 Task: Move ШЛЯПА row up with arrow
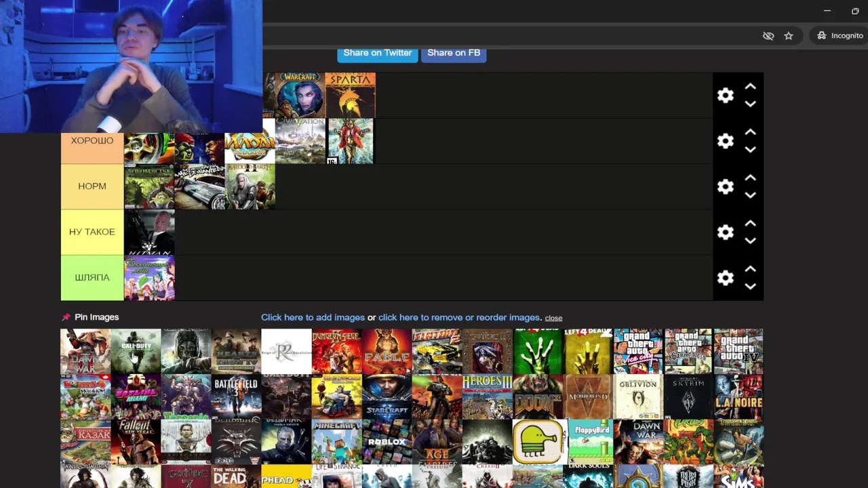(x=750, y=269)
